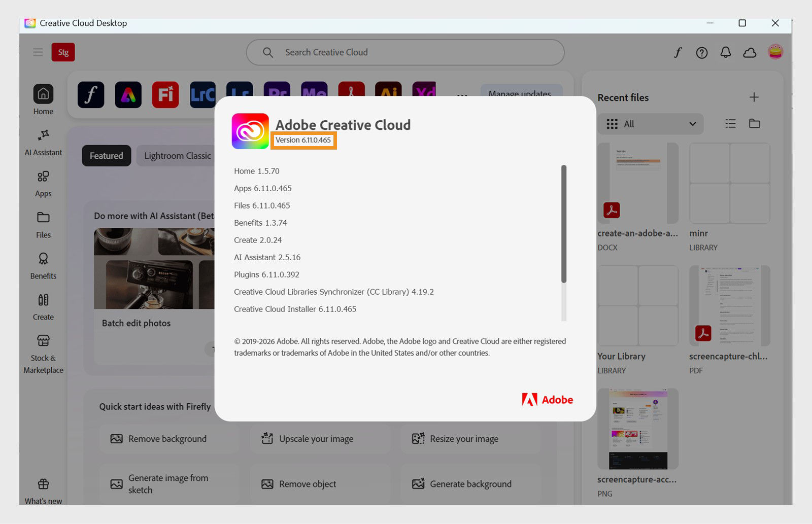Viewport: 812px width, 524px height.
Task: Toggle the hamburger menu icon
Action: click(x=38, y=52)
